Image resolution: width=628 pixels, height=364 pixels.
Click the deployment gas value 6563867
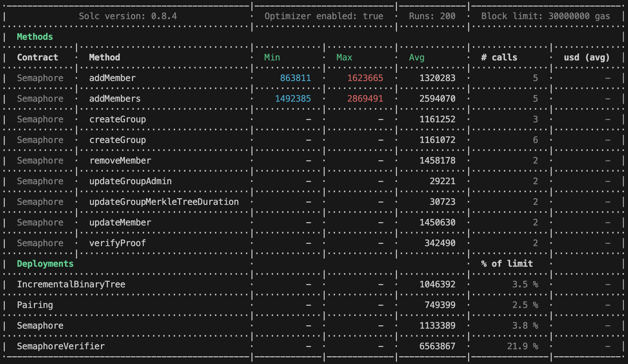point(437,346)
